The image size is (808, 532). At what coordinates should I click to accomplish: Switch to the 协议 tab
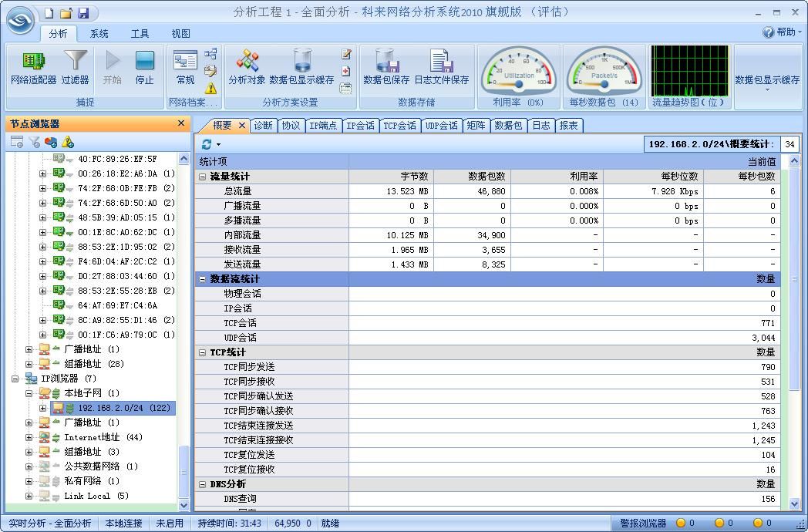291,126
